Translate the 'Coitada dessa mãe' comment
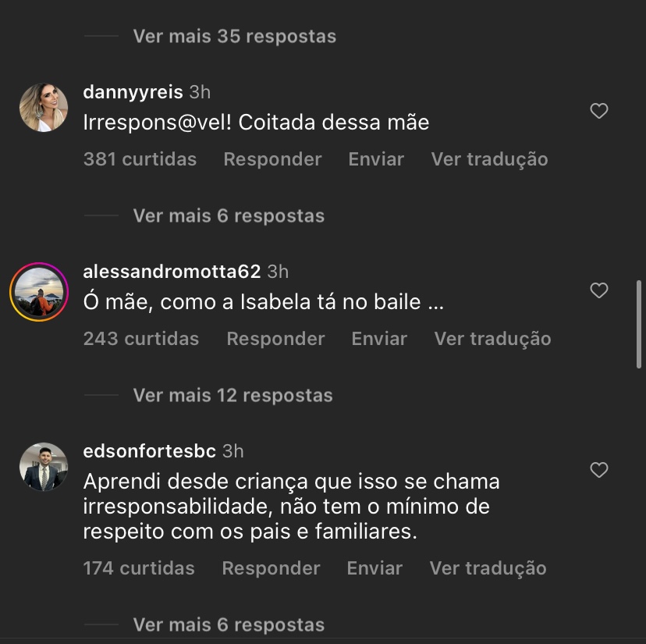Screen dimensions: 646x644 pyautogui.click(x=489, y=159)
